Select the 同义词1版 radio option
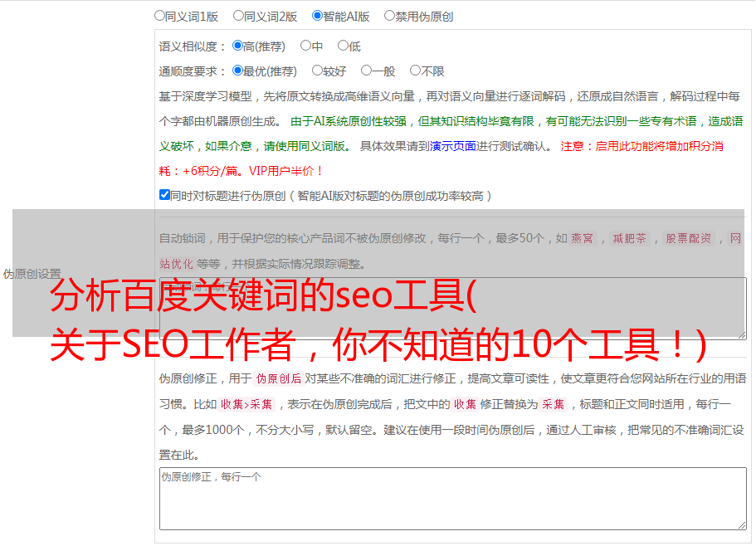Viewport: 756px width, 546px height. (x=159, y=16)
